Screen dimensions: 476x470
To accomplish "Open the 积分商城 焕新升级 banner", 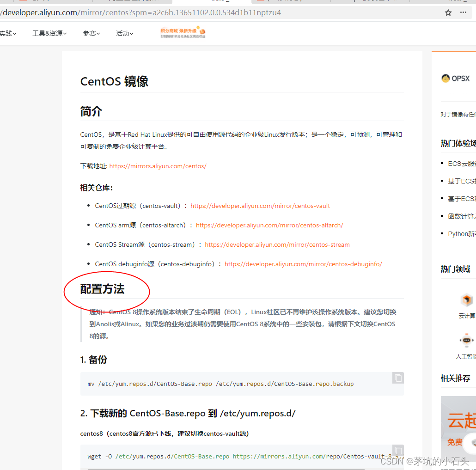I will pyautogui.click(x=183, y=32).
